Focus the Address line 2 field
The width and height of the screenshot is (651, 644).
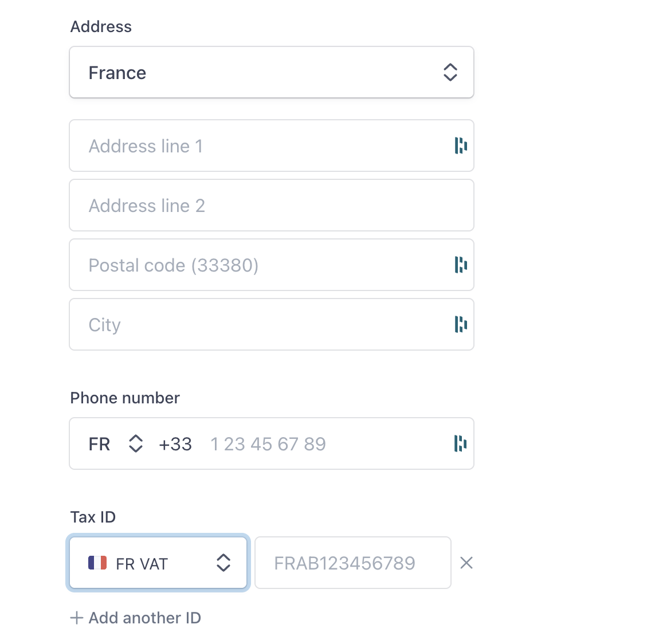coord(272,205)
